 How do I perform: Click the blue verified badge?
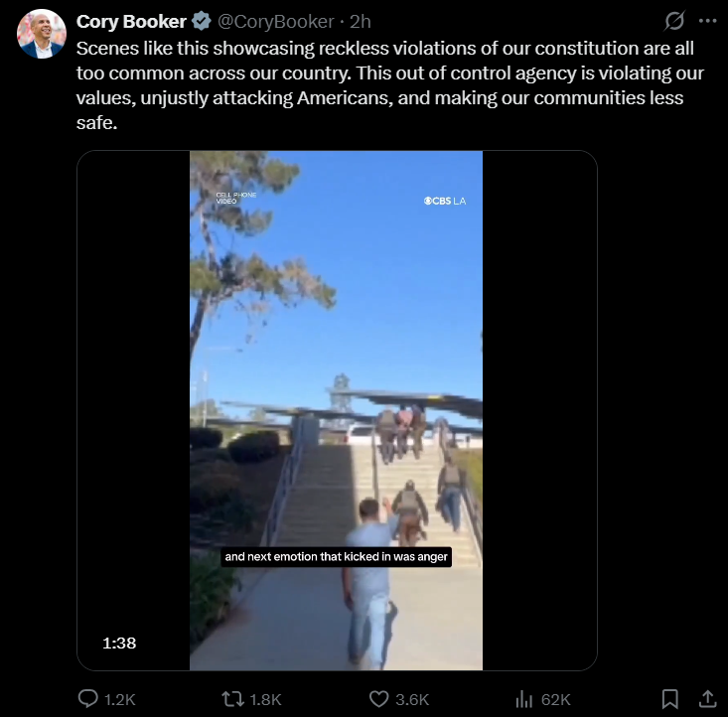pyautogui.click(x=201, y=22)
